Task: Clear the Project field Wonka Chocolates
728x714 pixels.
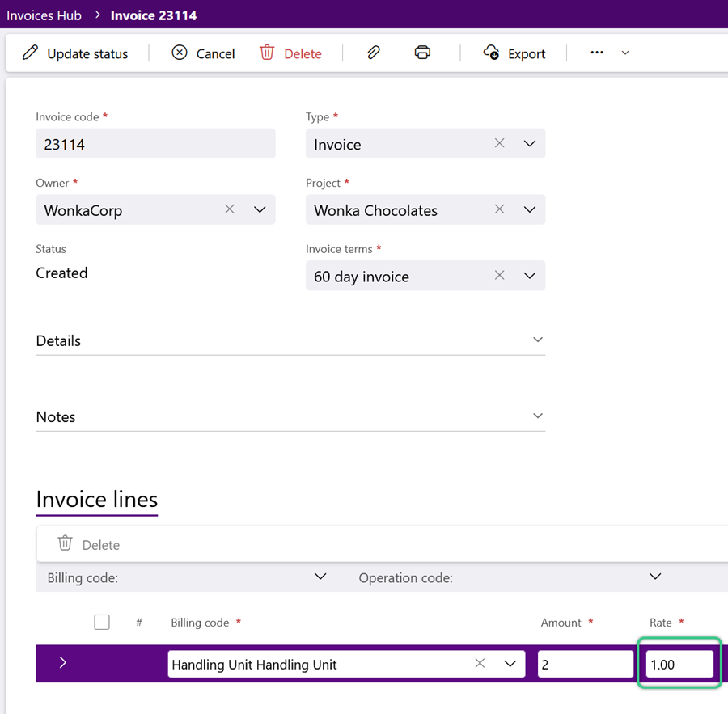Action: pyautogui.click(x=500, y=209)
